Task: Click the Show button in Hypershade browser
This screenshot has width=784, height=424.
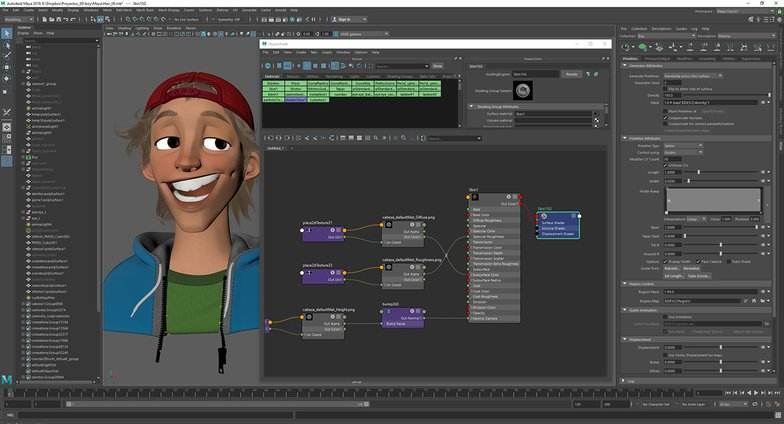Action: tap(438, 66)
